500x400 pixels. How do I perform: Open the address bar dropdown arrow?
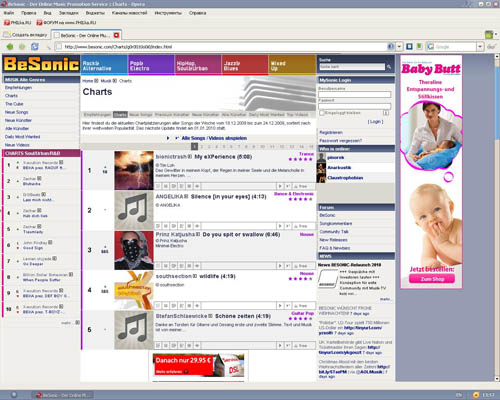click(x=399, y=47)
